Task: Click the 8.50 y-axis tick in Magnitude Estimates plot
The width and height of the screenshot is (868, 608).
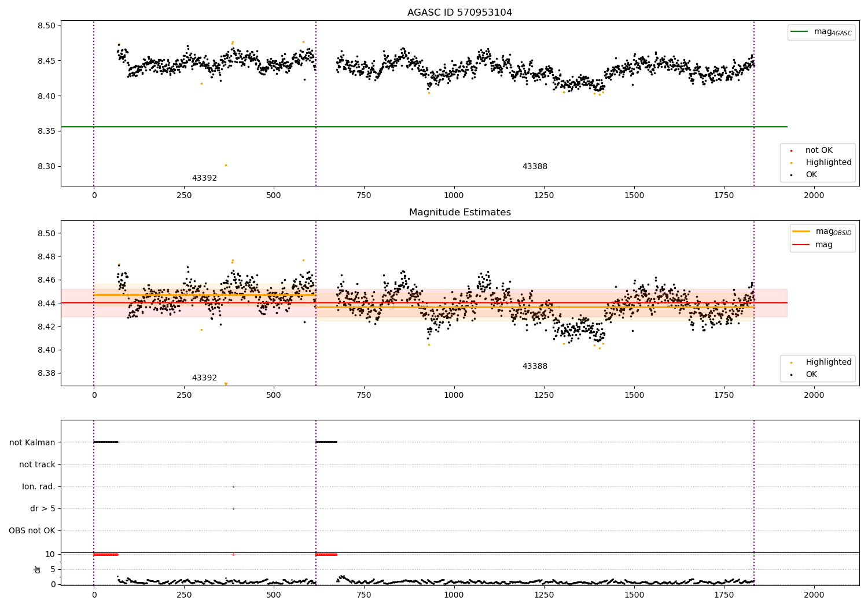Action: [46, 233]
